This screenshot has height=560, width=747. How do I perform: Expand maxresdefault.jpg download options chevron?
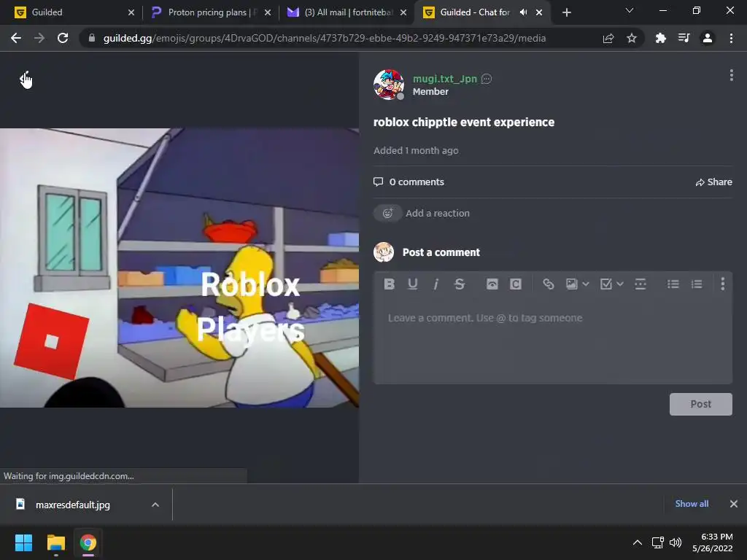click(155, 505)
